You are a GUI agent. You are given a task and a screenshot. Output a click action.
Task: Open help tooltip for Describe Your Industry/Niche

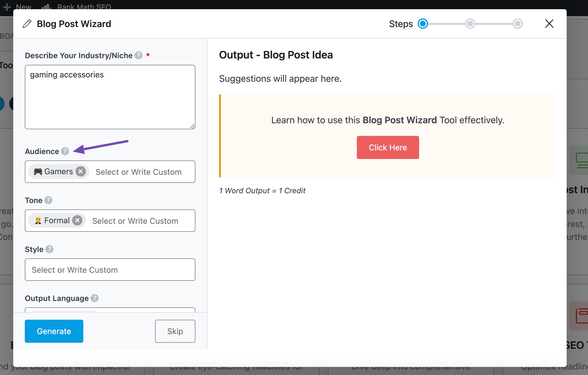pyautogui.click(x=139, y=55)
